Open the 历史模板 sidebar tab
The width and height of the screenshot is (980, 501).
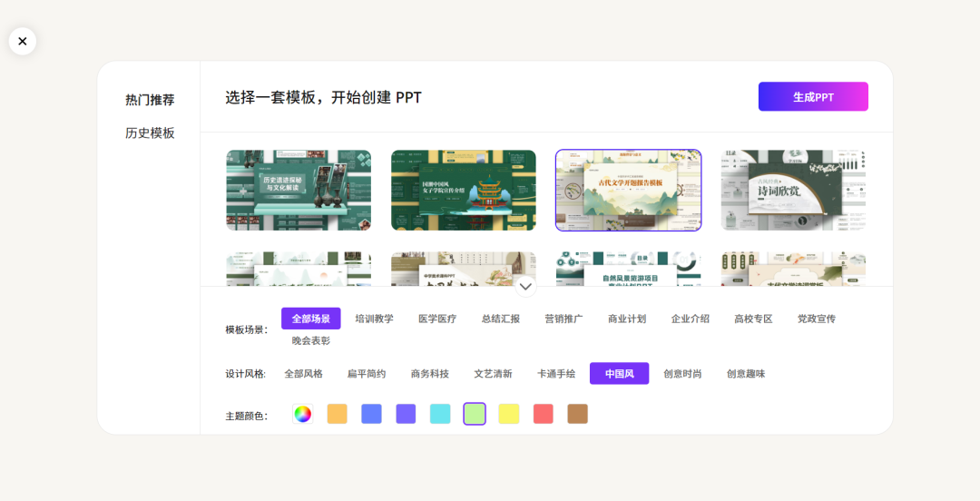click(x=150, y=133)
